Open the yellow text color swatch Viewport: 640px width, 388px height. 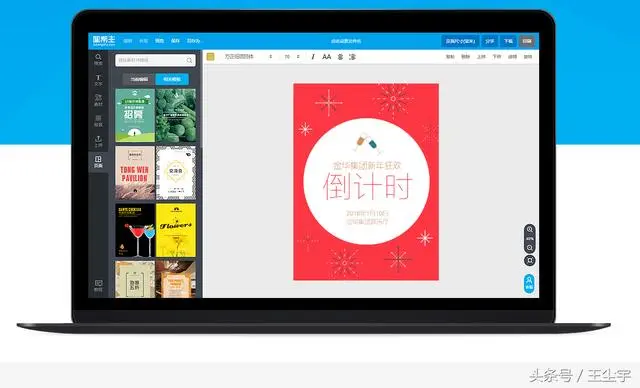click(x=211, y=57)
